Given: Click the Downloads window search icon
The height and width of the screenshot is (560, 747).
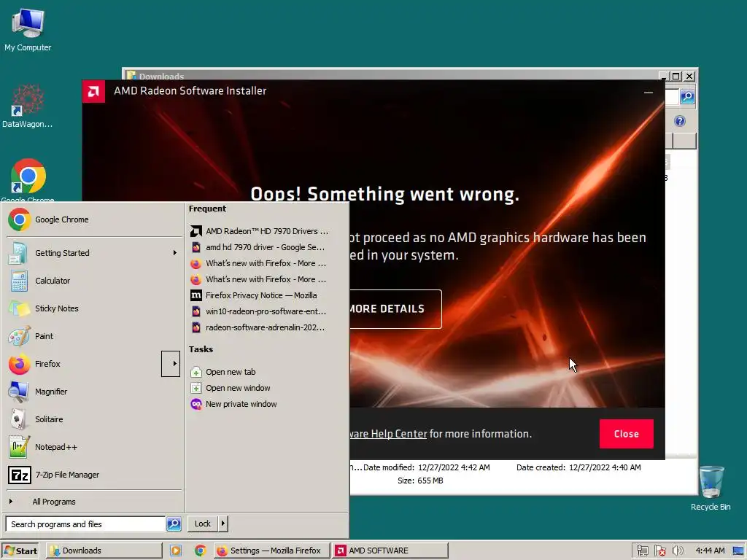Looking at the screenshot, I should click(x=687, y=97).
